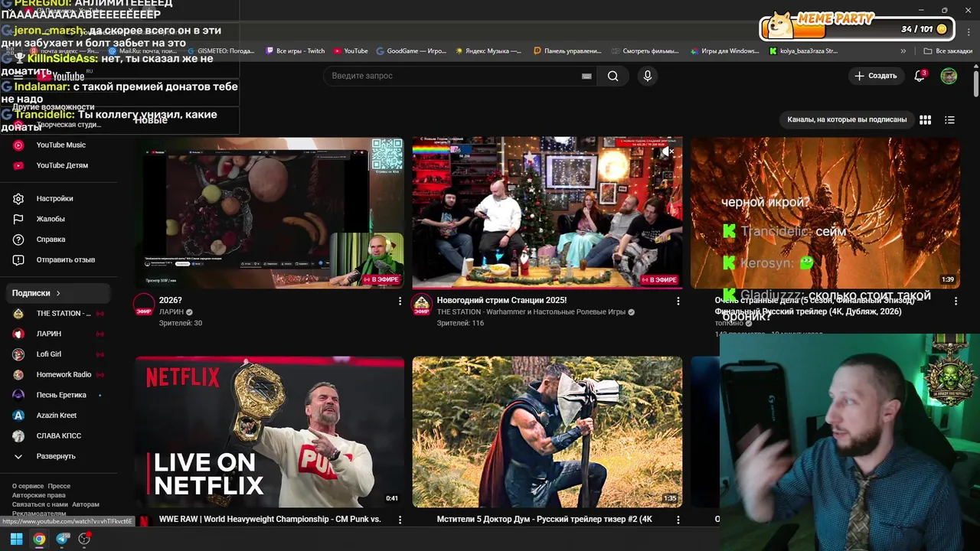This screenshot has width=980, height=551.
Task: Open the Все закладки bookmarks folder
Action: point(948,51)
